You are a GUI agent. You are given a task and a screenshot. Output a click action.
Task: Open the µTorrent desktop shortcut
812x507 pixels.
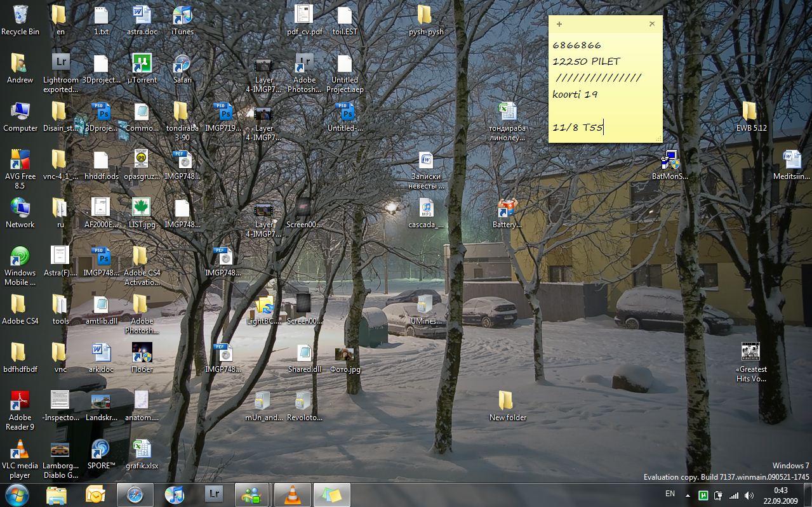(142, 64)
